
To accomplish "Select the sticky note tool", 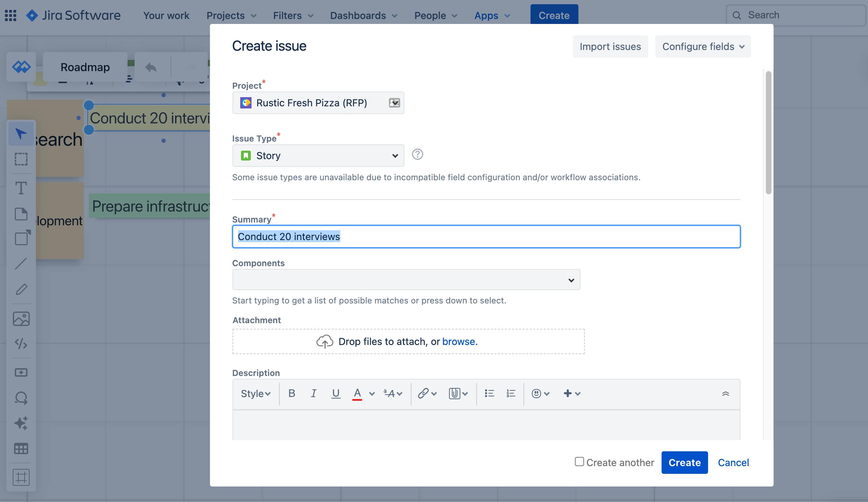I will pos(21,214).
